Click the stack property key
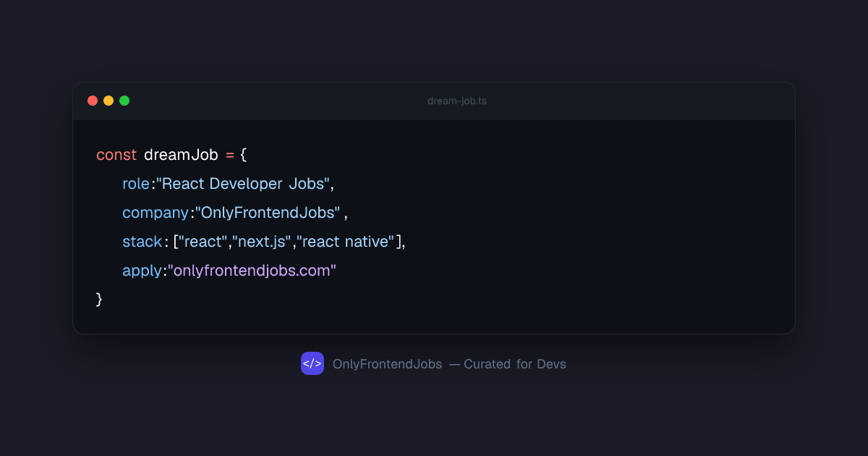The height and width of the screenshot is (456, 868). (142, 242)
